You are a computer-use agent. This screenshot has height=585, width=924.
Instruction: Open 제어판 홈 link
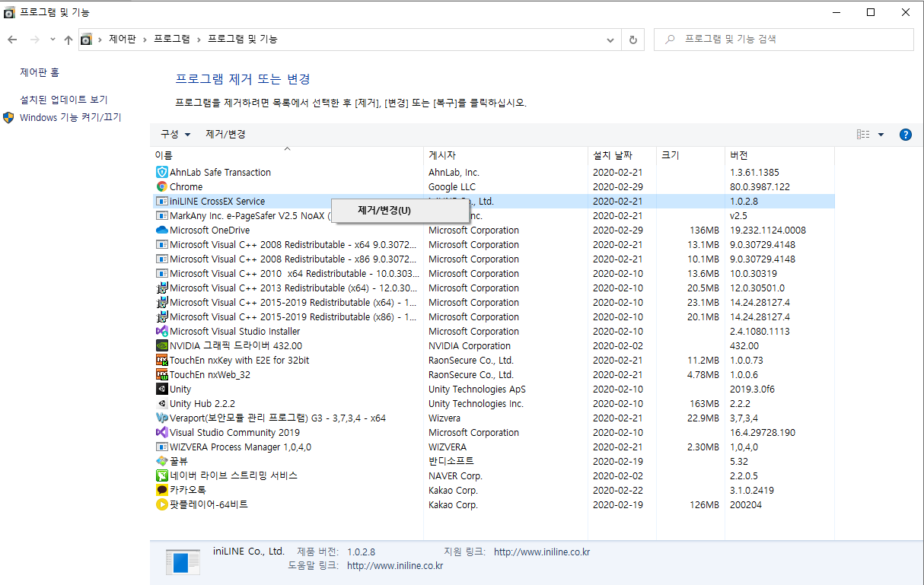coord(40,72)
